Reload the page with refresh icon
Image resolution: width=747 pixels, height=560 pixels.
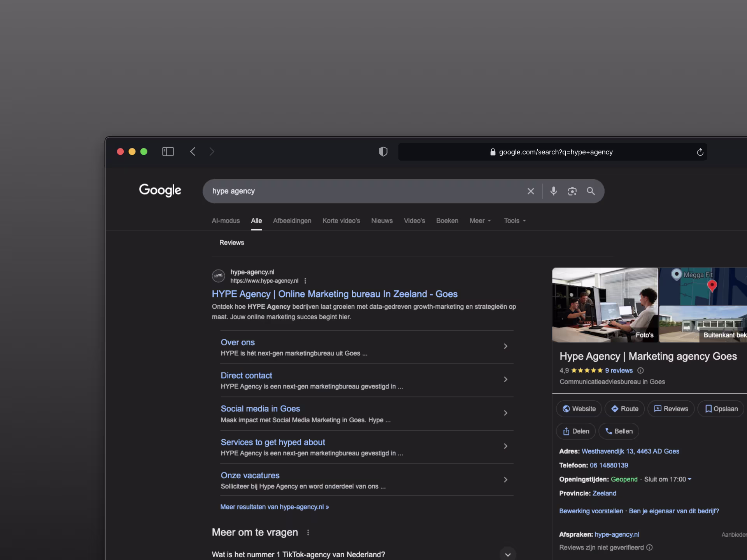[x=700, y=152]
